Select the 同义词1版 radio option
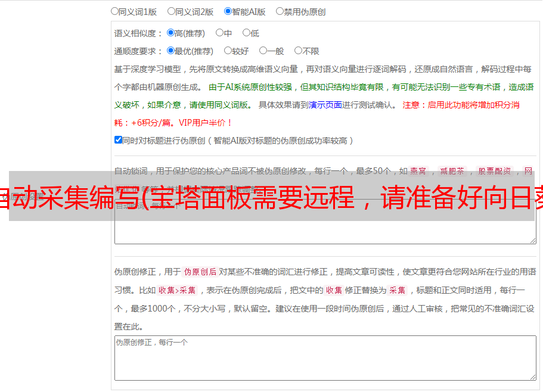543x392 pixels. [x=114, y=11]
